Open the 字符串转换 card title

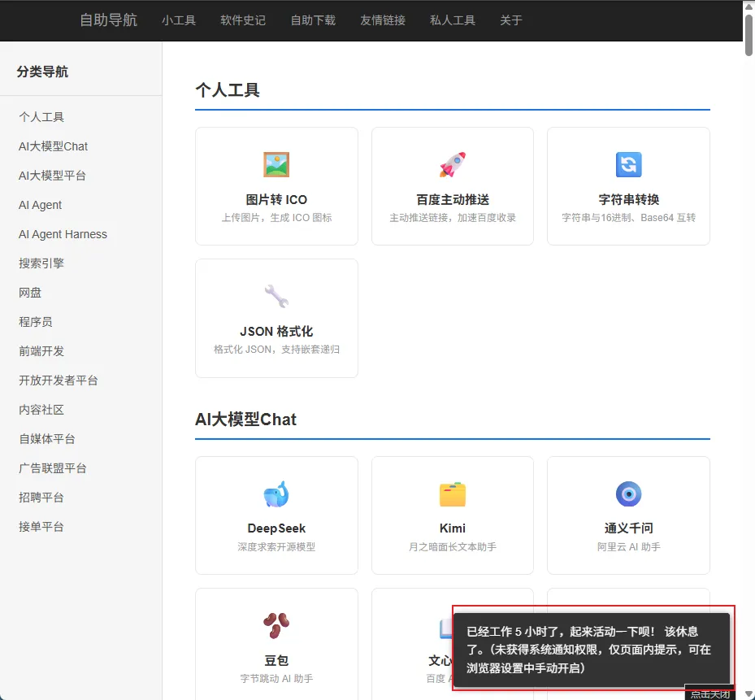pyautogui.click(x=628, y=199)
